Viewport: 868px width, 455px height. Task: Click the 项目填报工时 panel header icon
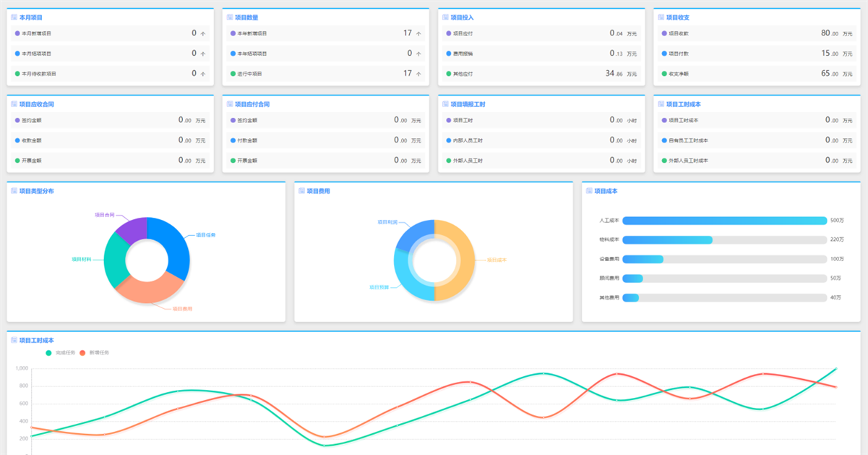(x=445, y=104)
